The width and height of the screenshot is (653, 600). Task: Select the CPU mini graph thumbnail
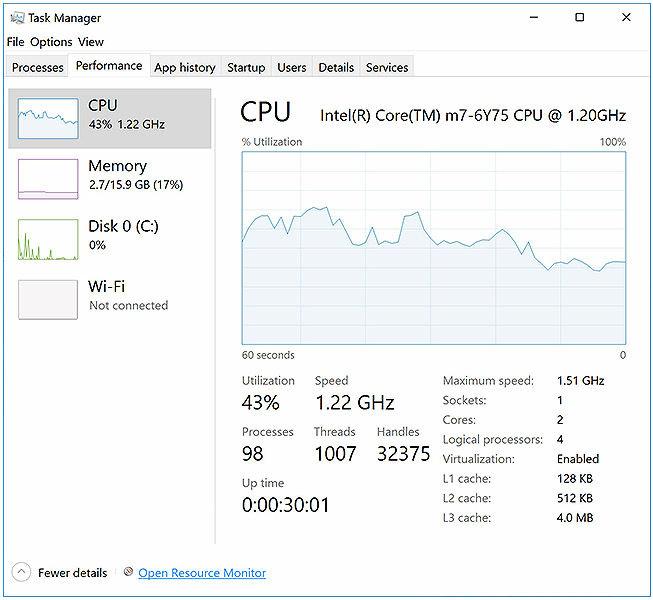48,119
